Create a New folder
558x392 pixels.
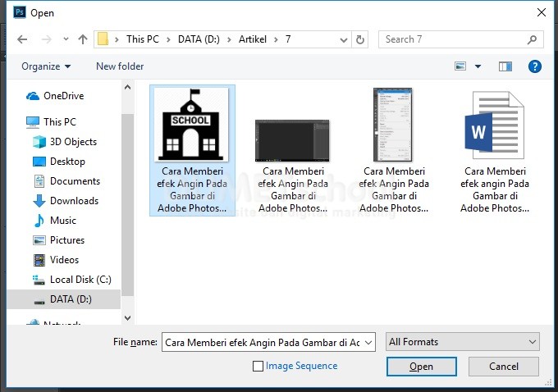(x=120, y=66)
